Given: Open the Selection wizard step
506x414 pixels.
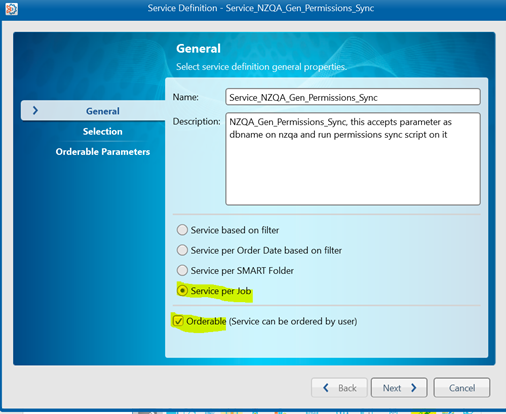Looking at the screenshot, I should tap(103, 131).
